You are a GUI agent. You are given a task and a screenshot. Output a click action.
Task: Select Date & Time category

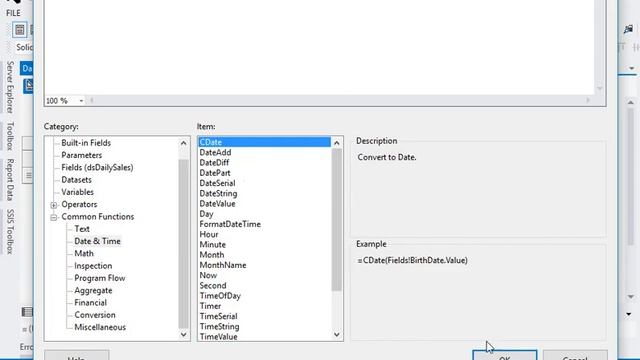click(97, 241)
